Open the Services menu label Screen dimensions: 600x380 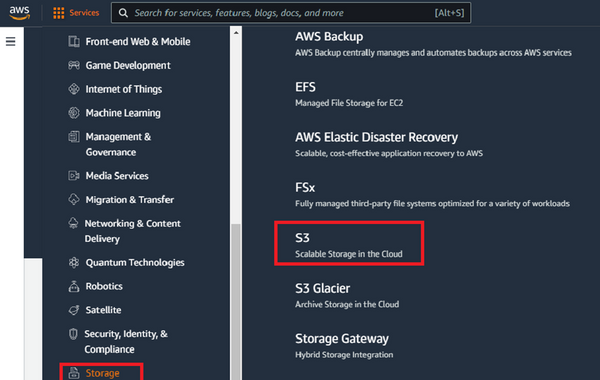84,13
